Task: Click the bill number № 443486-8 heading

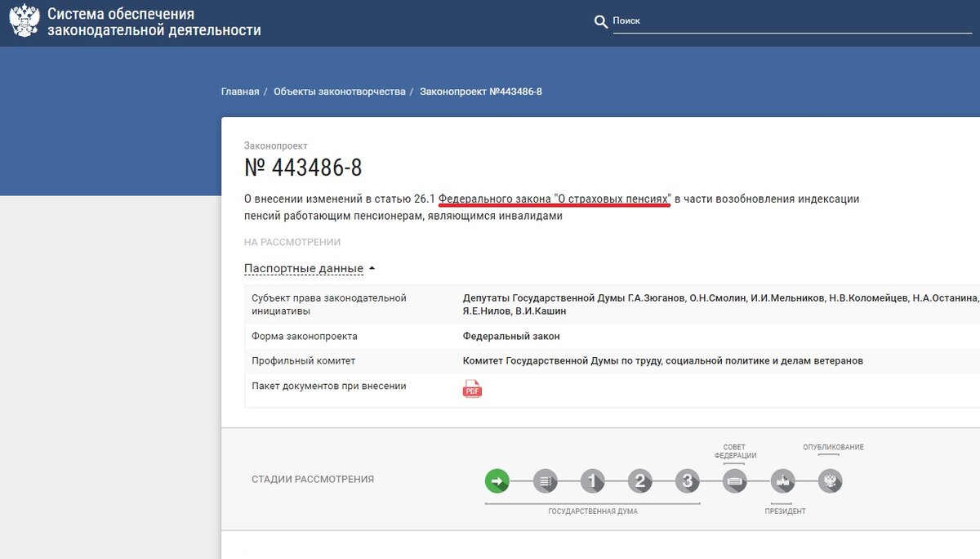Action: pyautogui.click(x=303, y=168)
